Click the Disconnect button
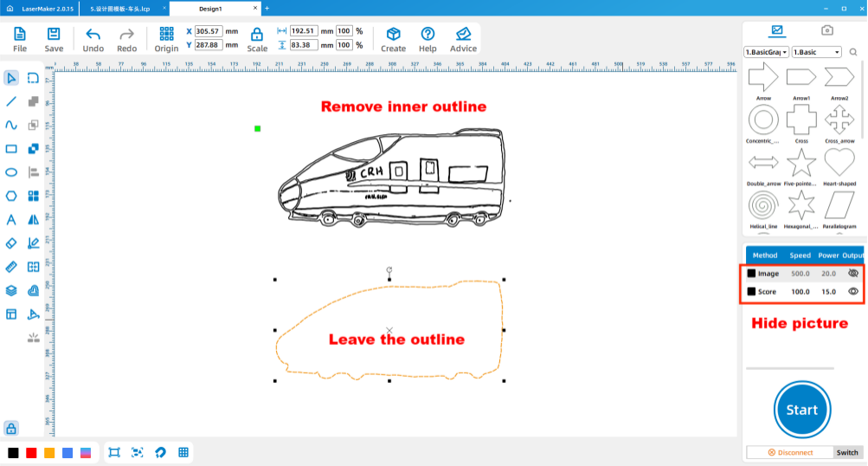Screen dimensions: 868x466 point(790,453)
